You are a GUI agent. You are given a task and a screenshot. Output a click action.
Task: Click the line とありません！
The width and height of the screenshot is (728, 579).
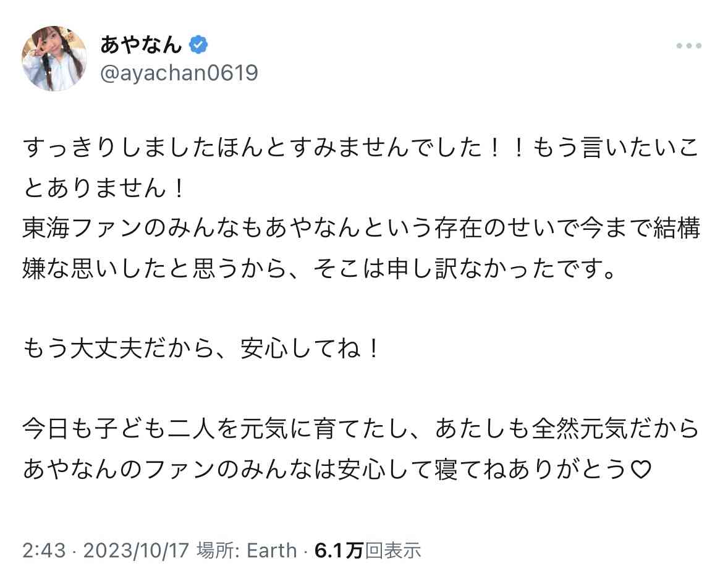[104, 188]
